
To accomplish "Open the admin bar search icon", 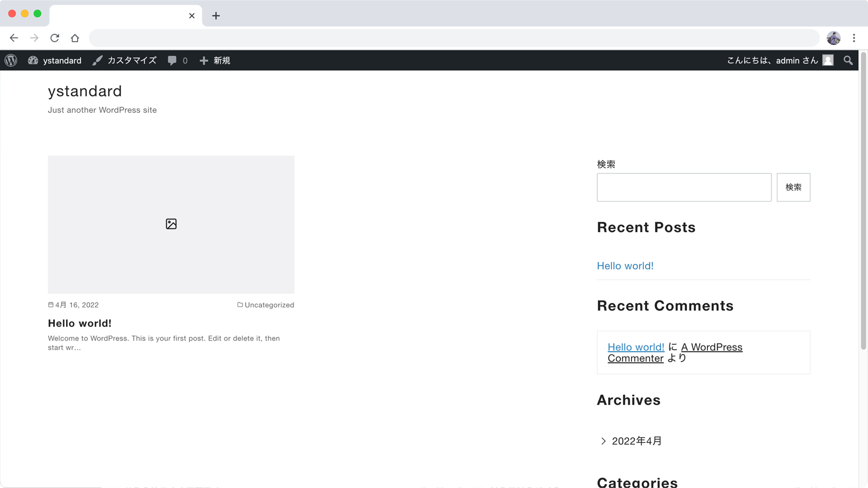I will [x=847, y=60].
